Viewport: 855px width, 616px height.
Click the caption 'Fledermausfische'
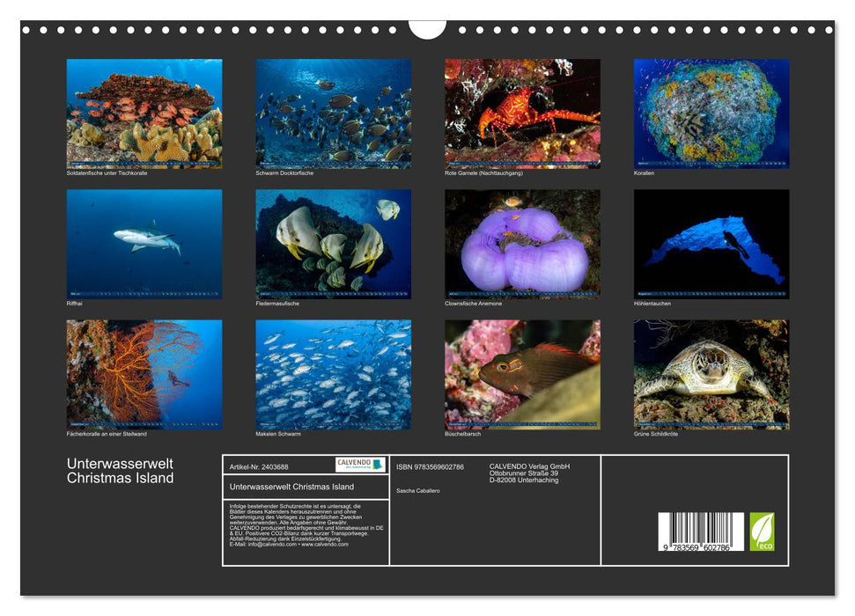click(x=277, y=304)
